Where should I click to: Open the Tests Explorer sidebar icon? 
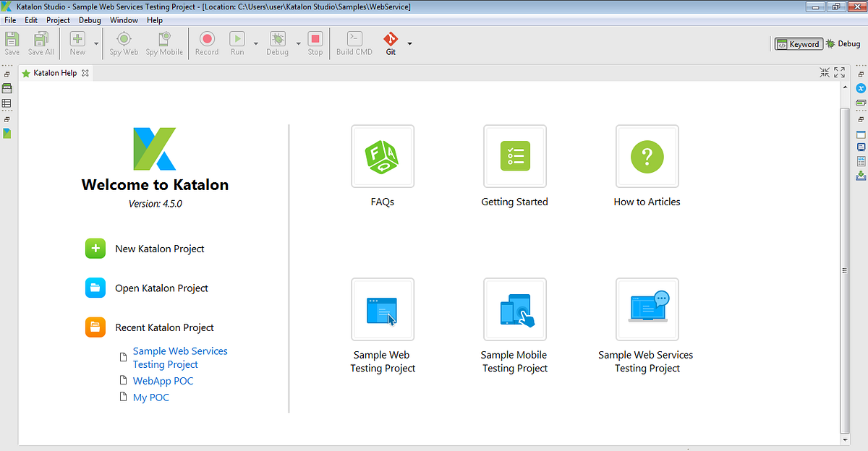coord(7,87)
